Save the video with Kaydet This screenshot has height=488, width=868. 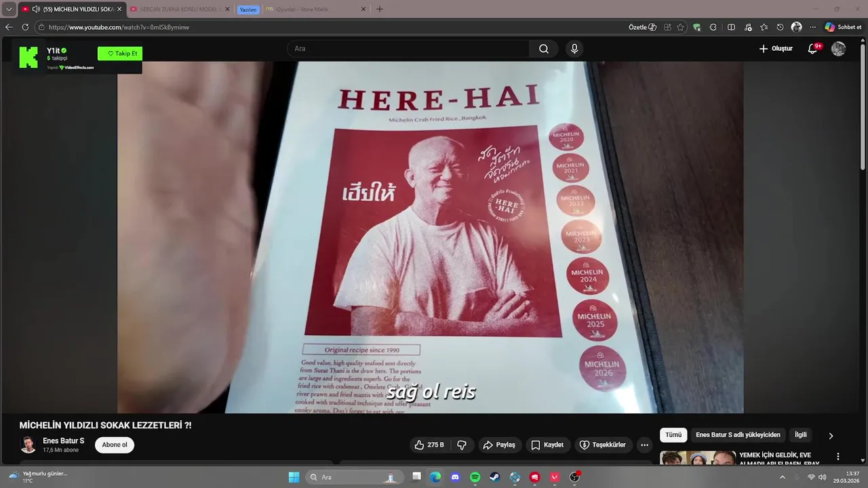(547, 445)
